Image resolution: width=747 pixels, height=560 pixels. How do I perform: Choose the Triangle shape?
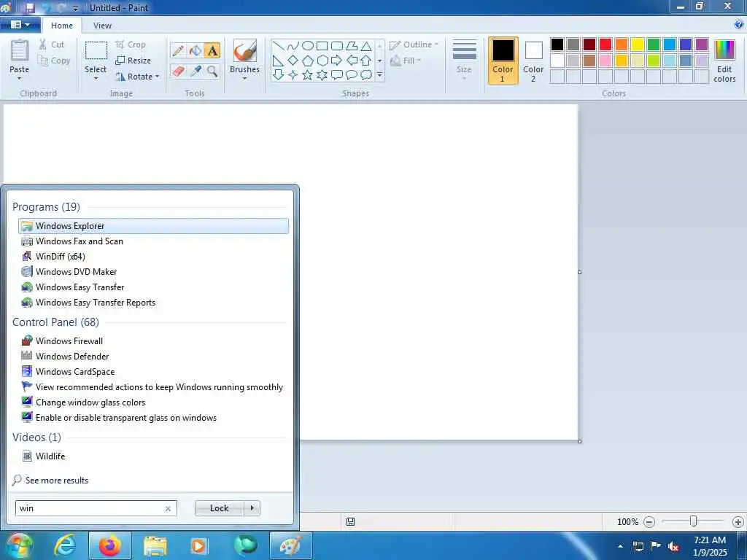[366, 46]
